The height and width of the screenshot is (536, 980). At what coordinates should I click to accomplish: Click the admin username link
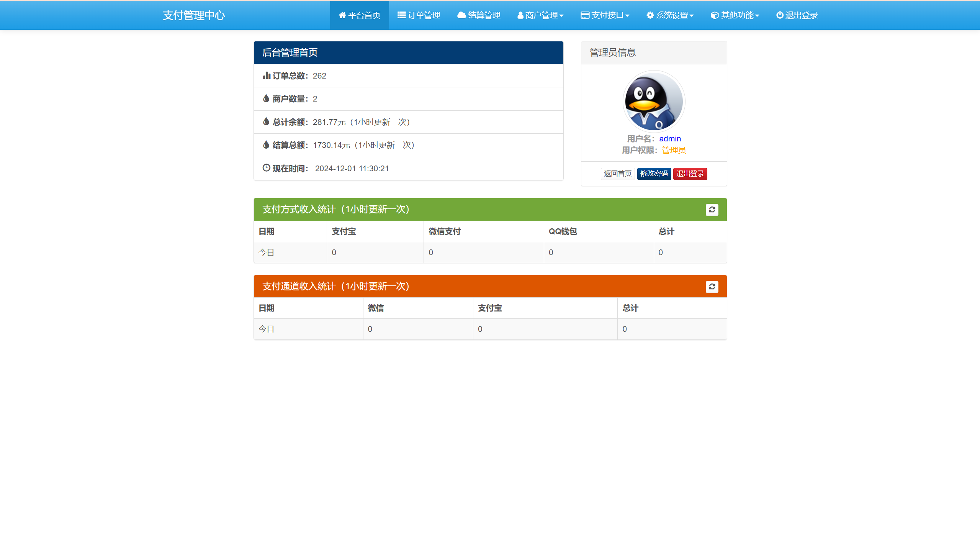[670, 139]
